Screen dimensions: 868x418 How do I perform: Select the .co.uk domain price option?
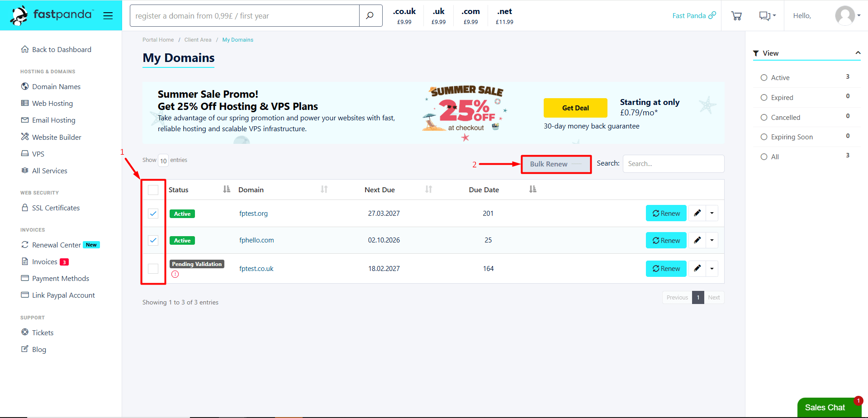tap(404, 16)
